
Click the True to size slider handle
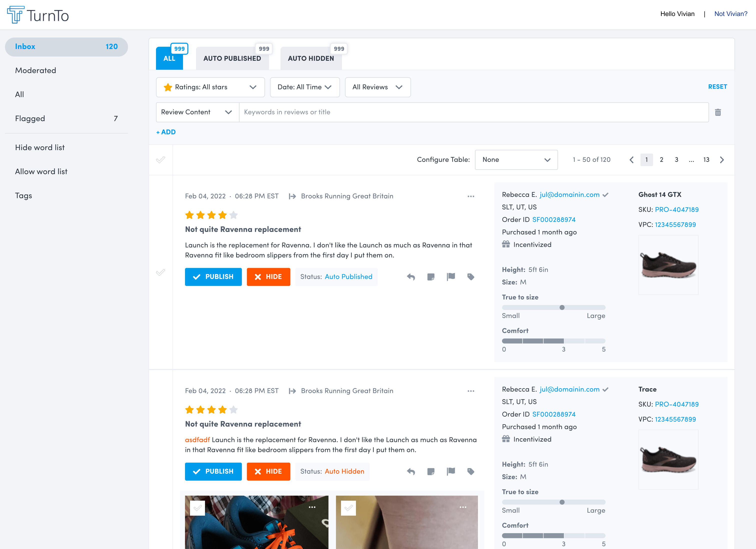coord(562,308)
